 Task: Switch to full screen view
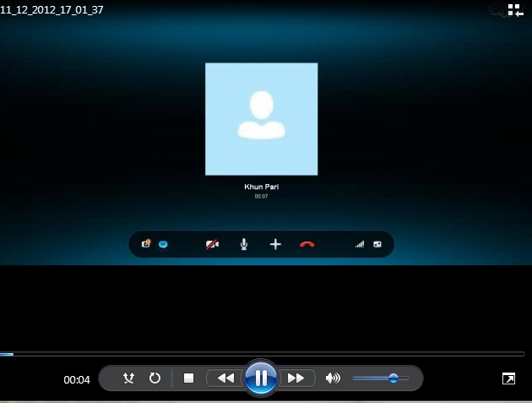(x=508, y=379)
